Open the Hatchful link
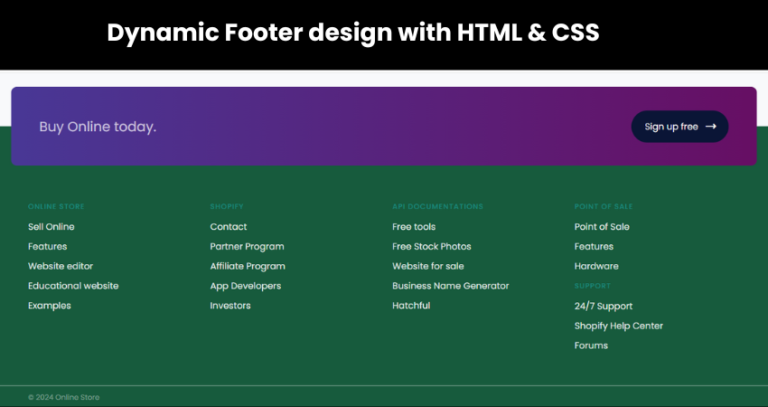Viewport: 768px width, 407px height. (411, 306)
